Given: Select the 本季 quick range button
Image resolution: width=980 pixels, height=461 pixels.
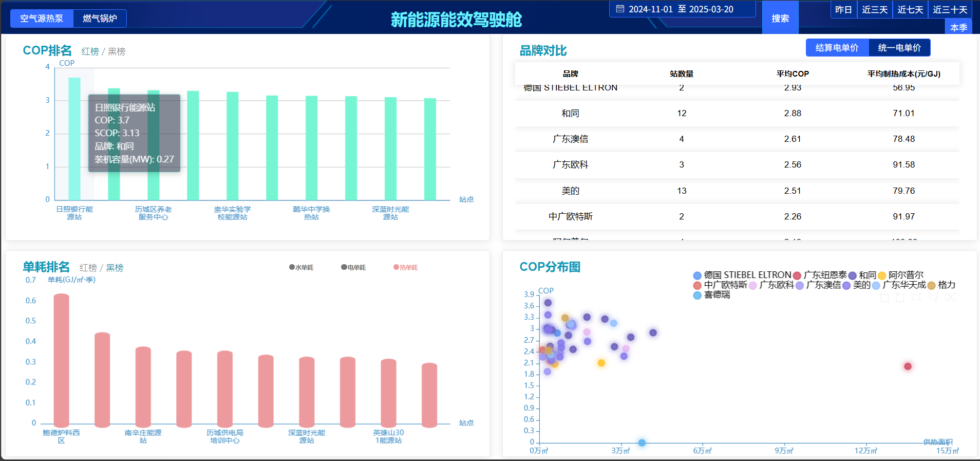Looking at the screenshot, I should click(958, 27).
